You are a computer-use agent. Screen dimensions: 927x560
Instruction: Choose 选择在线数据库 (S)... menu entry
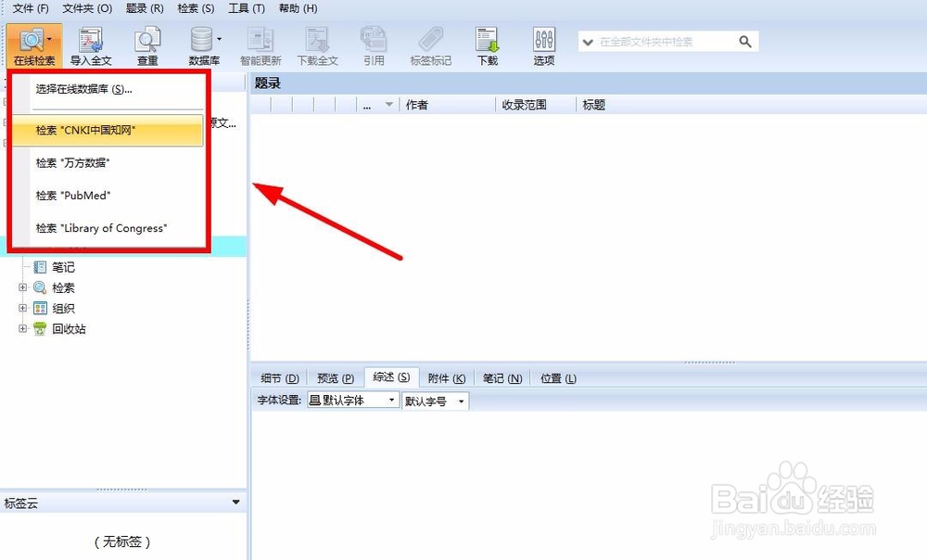coord(108,89)
